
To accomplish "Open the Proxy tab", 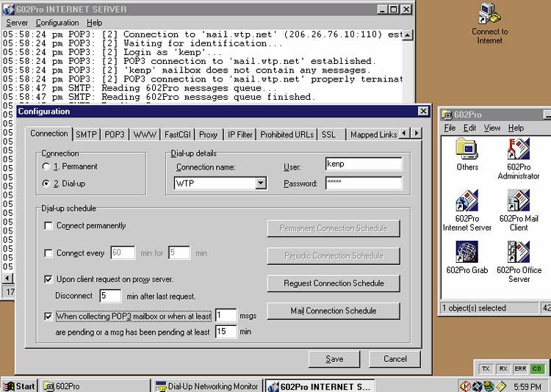I will coord(209,134).
